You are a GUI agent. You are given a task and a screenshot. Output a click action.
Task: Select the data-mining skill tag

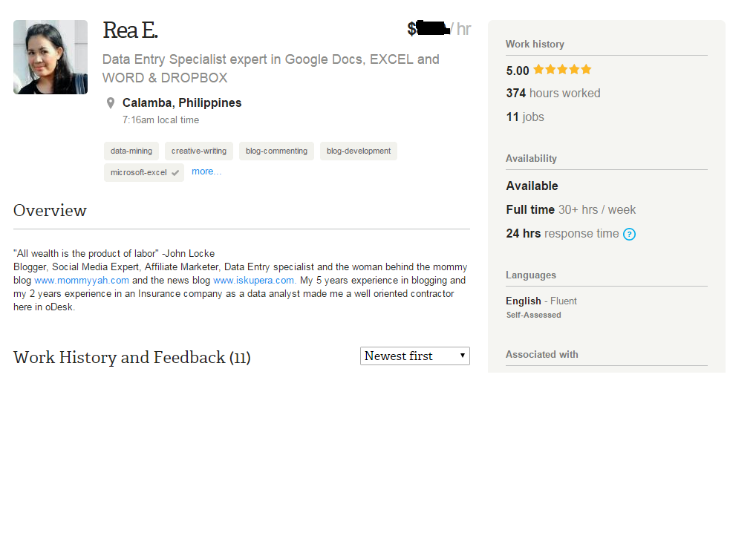[131, 151]
